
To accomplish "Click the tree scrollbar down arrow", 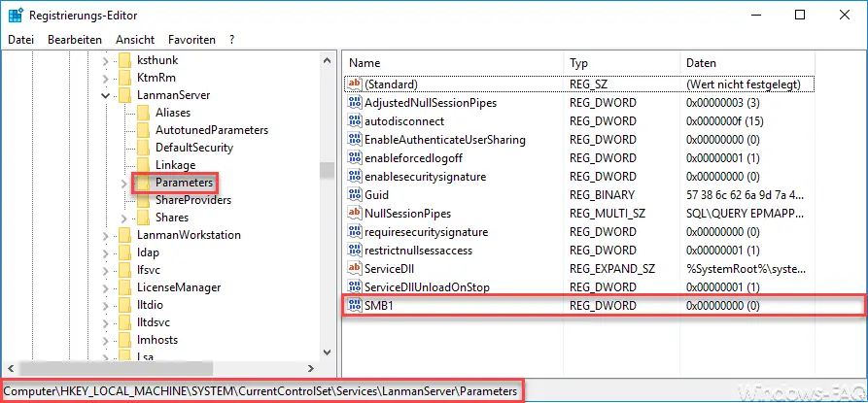I will click(x=327, y=352).
